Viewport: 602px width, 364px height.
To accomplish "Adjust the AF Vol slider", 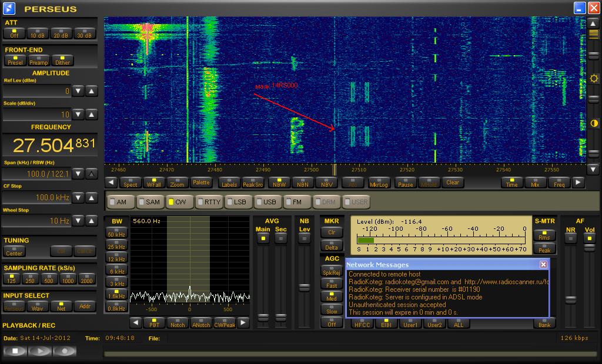I will click(589, 248).
